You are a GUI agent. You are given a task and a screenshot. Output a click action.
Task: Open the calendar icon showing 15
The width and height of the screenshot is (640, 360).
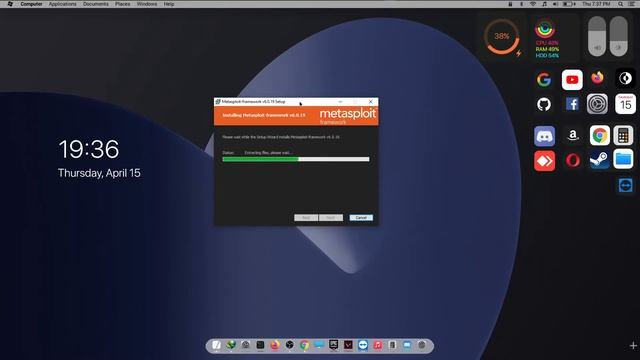tap(625, 104)
